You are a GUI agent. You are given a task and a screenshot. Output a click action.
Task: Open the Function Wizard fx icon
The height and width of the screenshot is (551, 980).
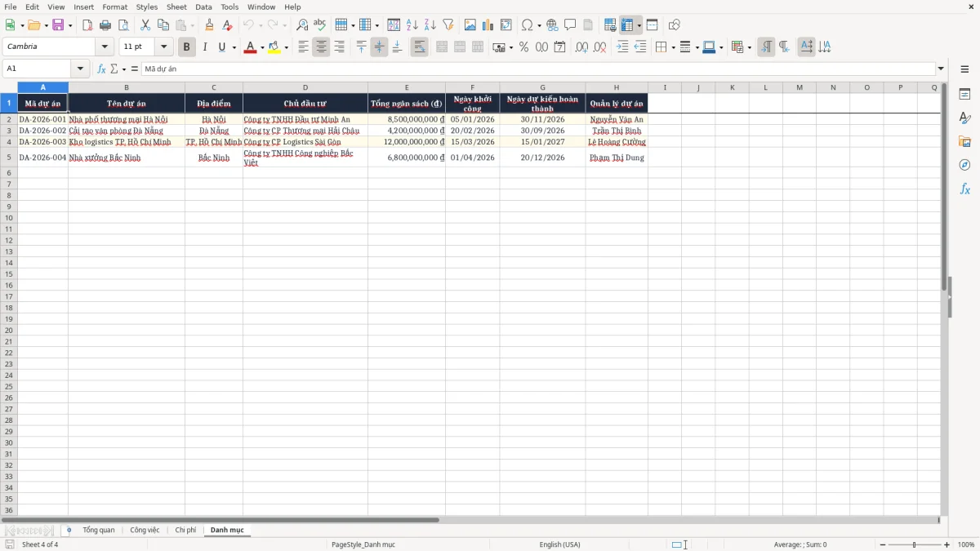[101, 69]
